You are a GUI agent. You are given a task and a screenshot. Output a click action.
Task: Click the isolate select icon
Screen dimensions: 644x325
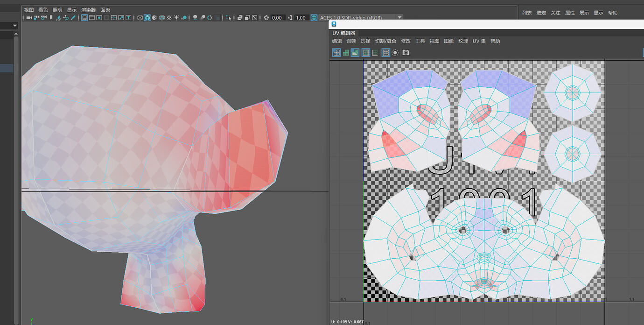(x=228, y=18)
